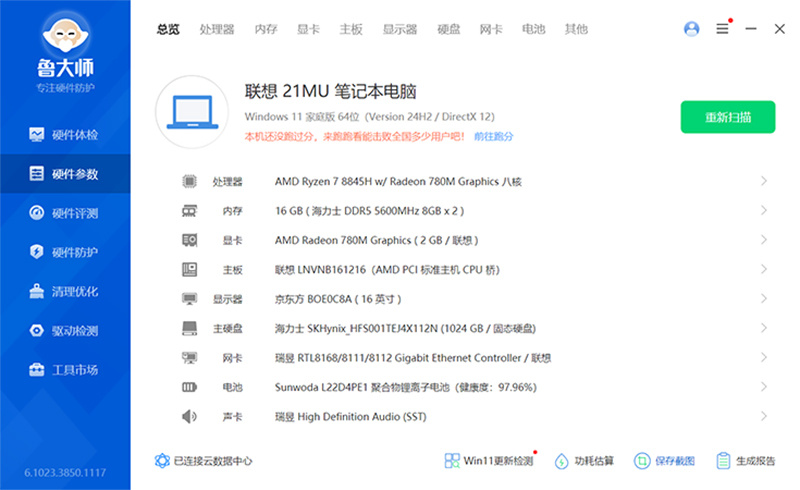
Task: Click the 保存截图 crop icon
Action: [x=642, y=461]
